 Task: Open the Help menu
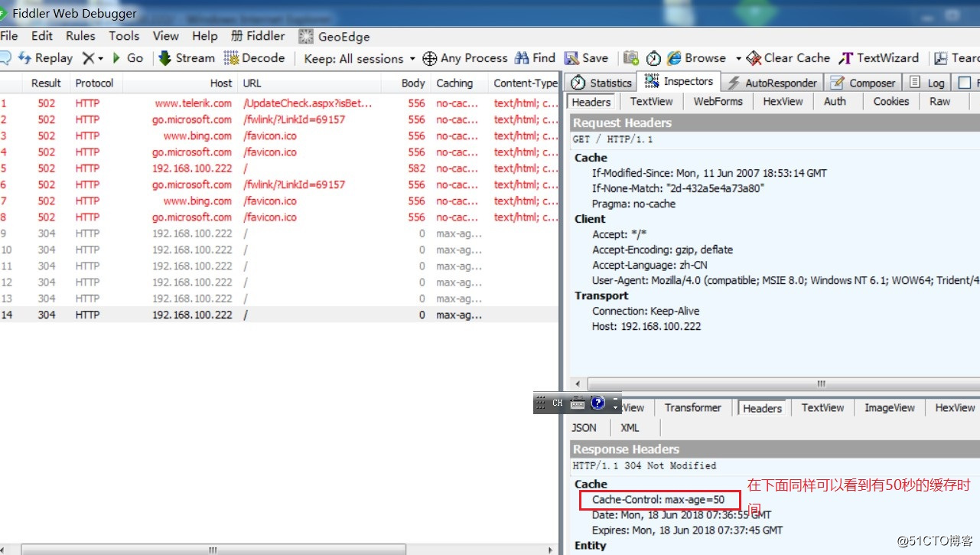[x=204, y=36]
